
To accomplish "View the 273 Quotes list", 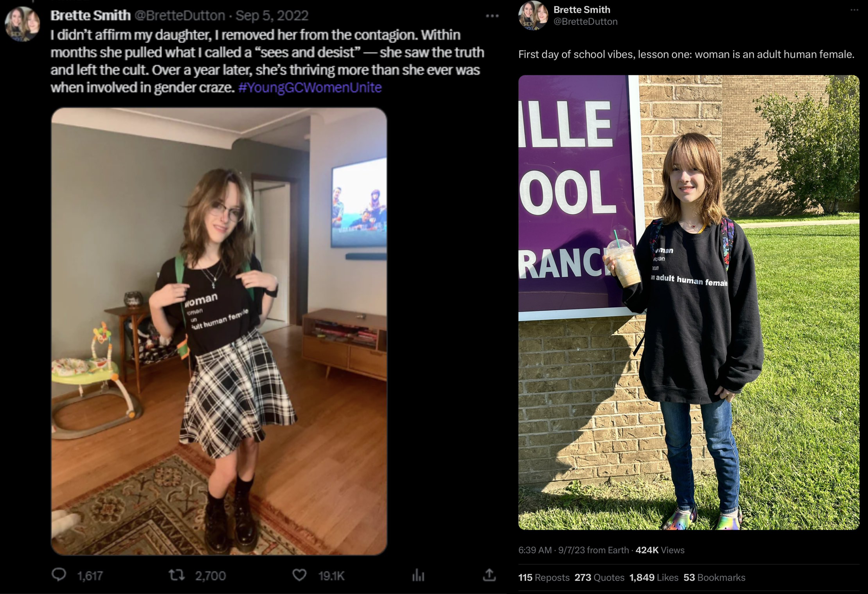I will click(600, 577).
